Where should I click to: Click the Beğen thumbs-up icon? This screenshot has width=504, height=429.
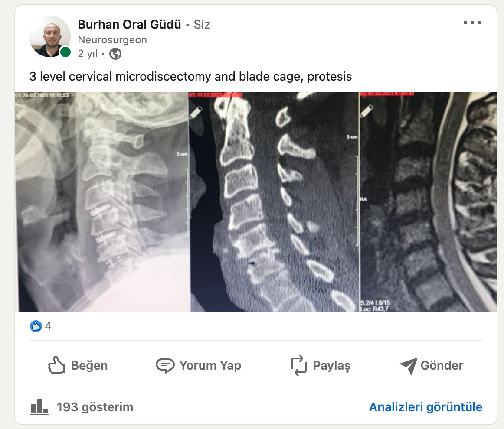pos(56,365)
